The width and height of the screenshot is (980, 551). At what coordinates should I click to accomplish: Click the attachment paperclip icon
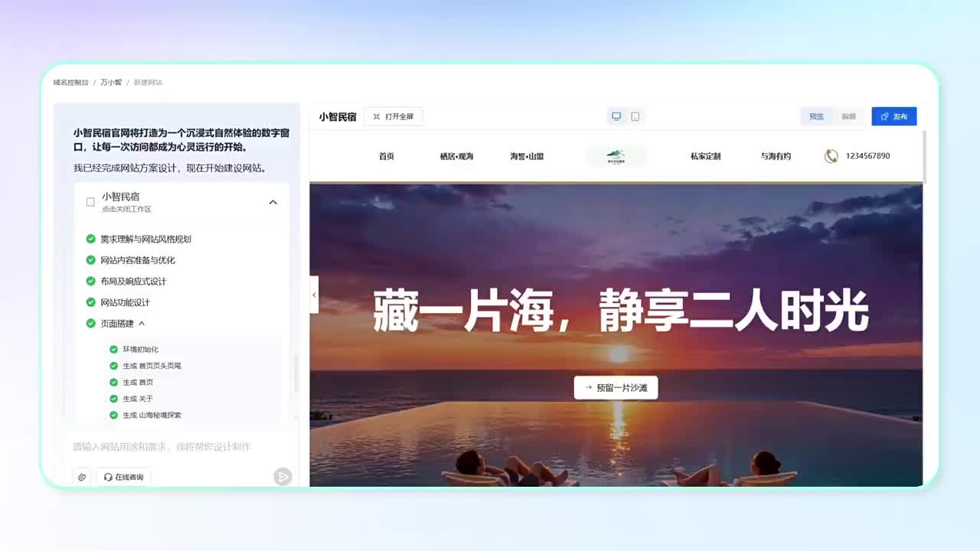(x=82, y=477)
